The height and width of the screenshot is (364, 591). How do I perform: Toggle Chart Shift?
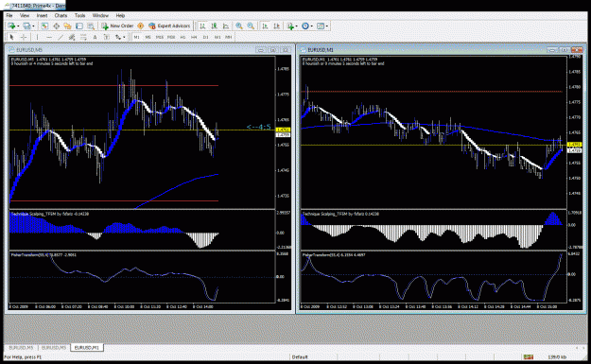click(x=277, y=26)
